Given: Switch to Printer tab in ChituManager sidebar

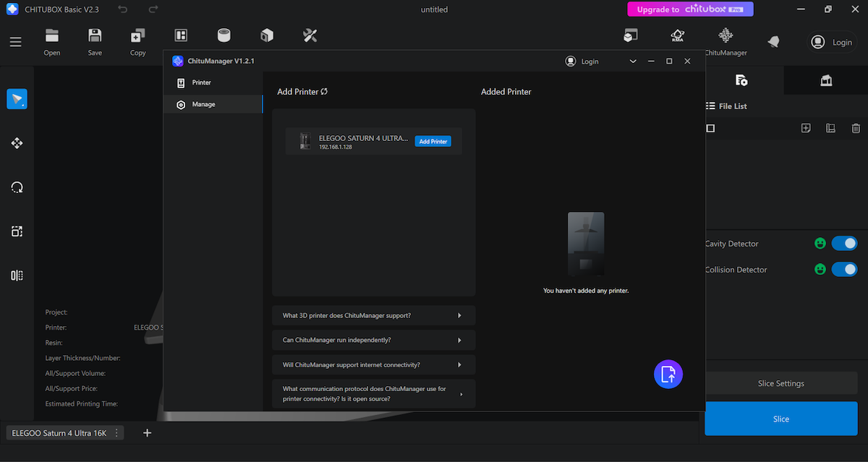Looking at the screenshot, I should pos(213,82).
